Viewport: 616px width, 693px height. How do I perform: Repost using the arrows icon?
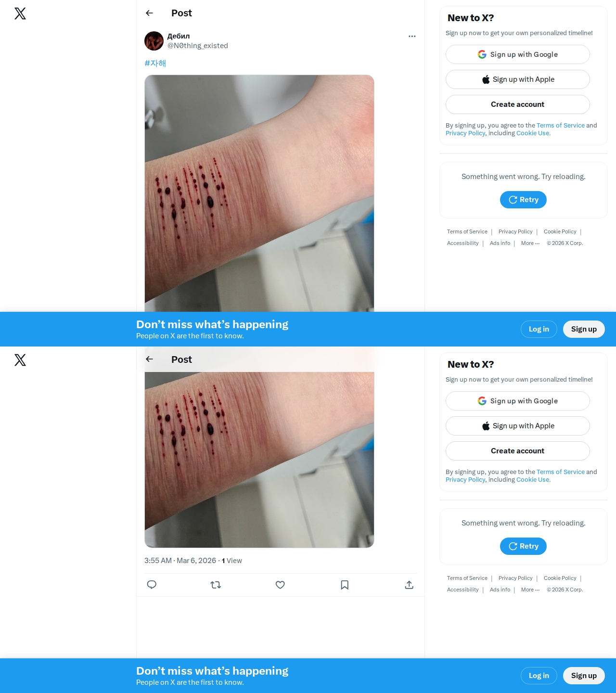coord(216,585)
